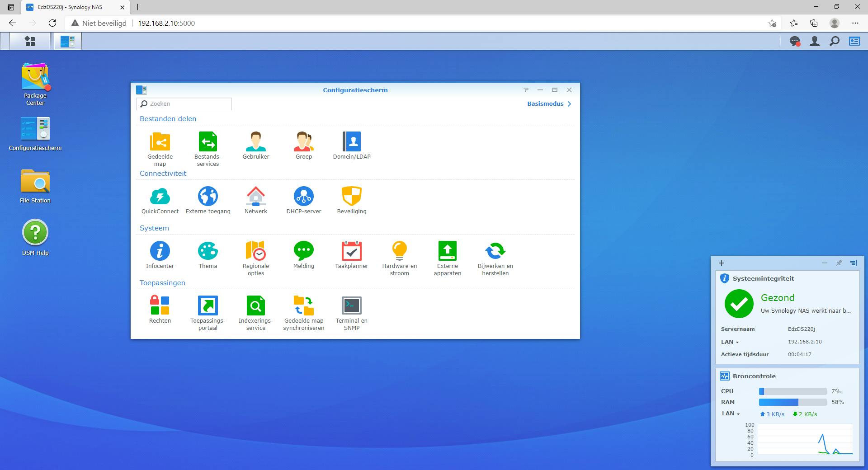Open Toepassingsportaal settings
Screen dimensions: 868x470
[x=208, y=313]
